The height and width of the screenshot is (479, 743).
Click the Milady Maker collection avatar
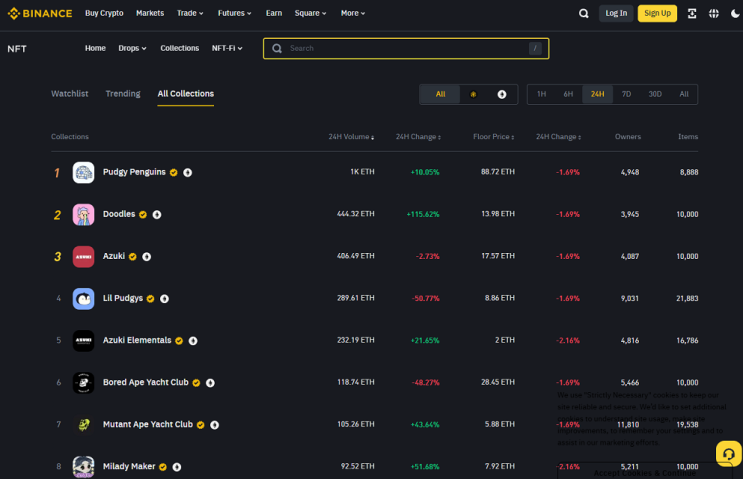(x=83, y=467)
